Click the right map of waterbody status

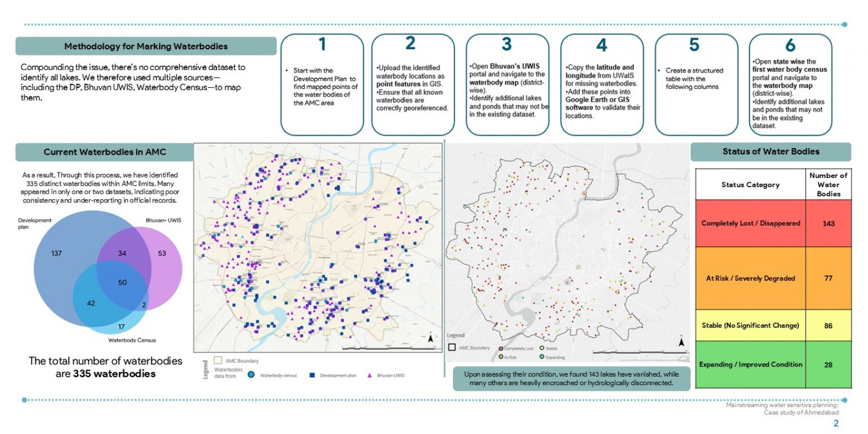pos(567,252)
